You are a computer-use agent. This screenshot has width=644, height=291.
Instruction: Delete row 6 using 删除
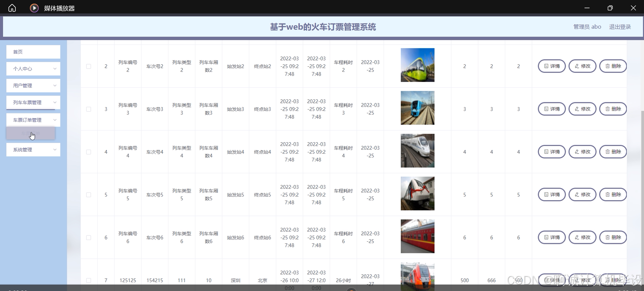613,237
